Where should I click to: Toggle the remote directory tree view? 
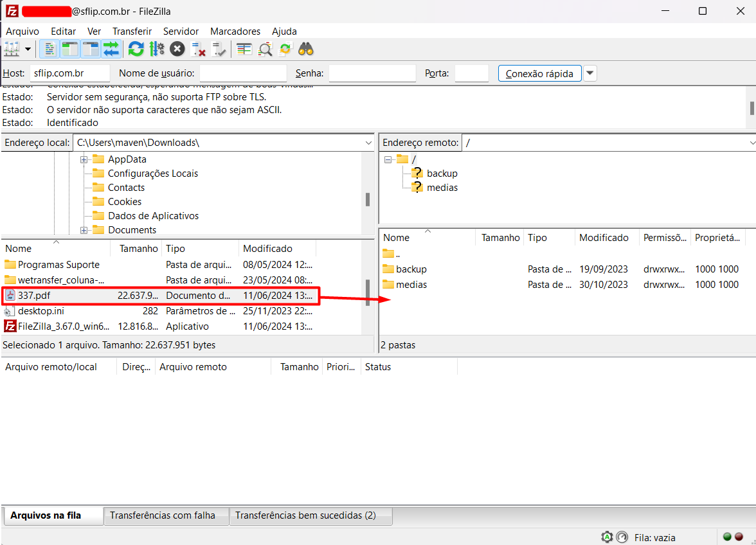90,49
